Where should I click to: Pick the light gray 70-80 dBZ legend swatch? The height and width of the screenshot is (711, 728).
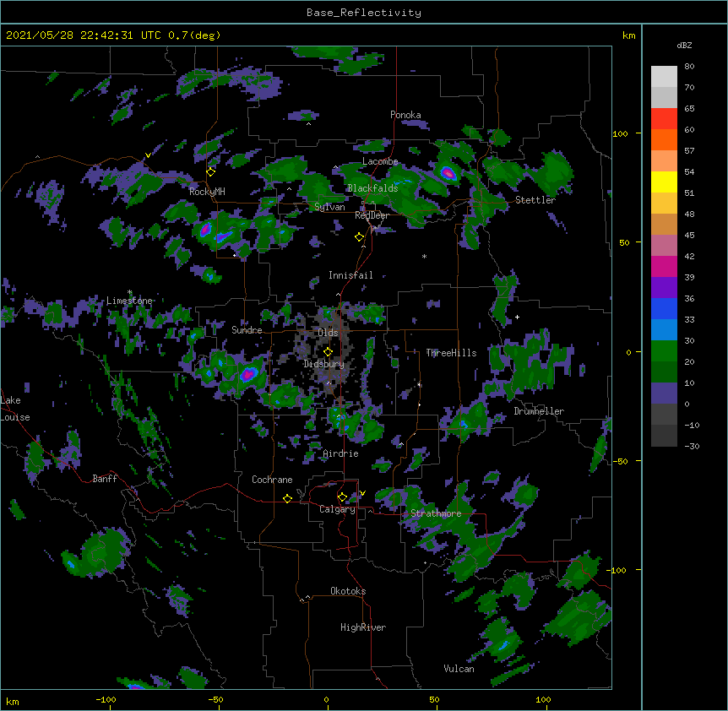[x=664, y=77]
